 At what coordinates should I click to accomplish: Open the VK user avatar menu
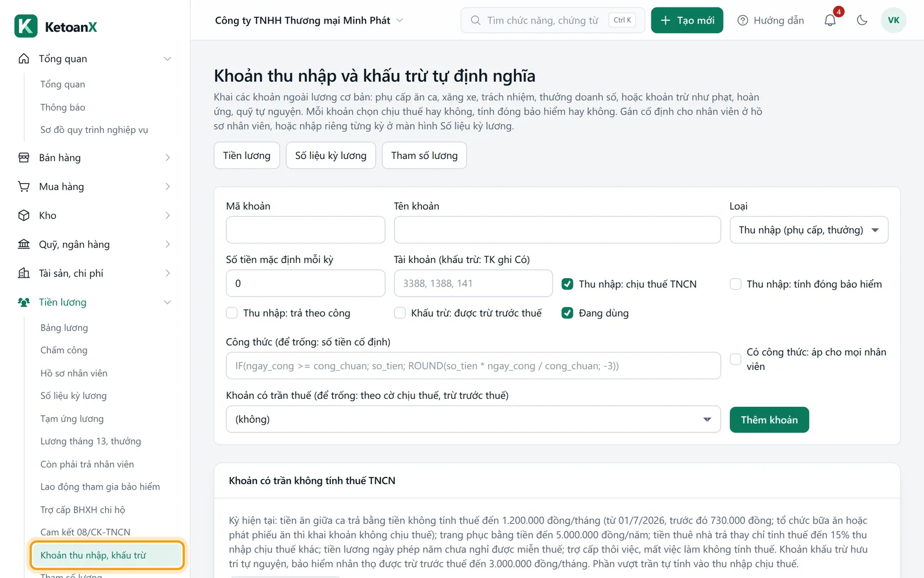click(x=893, y=20)
